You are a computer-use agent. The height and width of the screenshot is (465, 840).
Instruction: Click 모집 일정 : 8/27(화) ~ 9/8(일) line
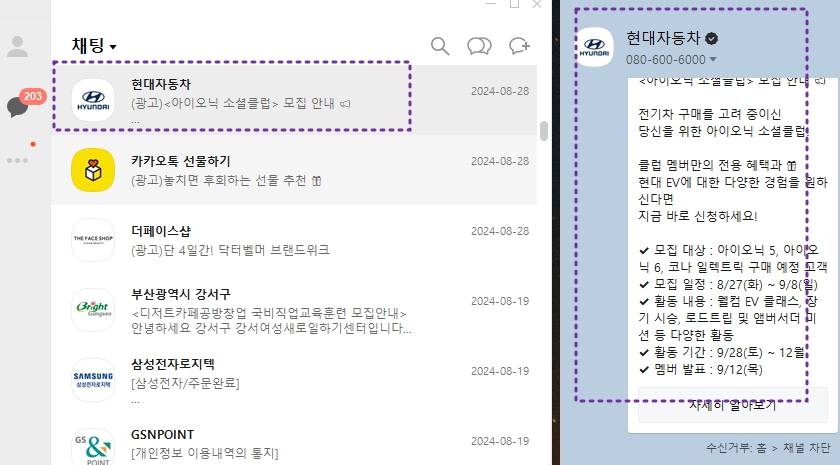[x=728, y=284]
